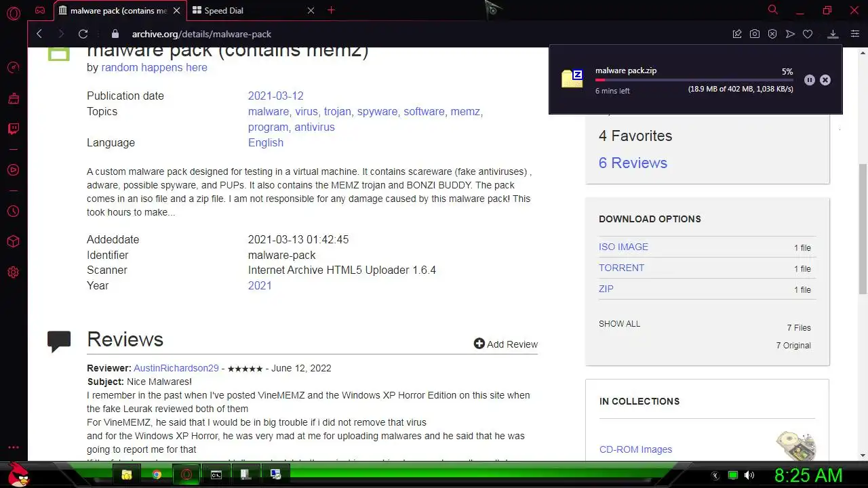
Task: Open History clock icon in sidebar
Action: click(x=13, y=211)
